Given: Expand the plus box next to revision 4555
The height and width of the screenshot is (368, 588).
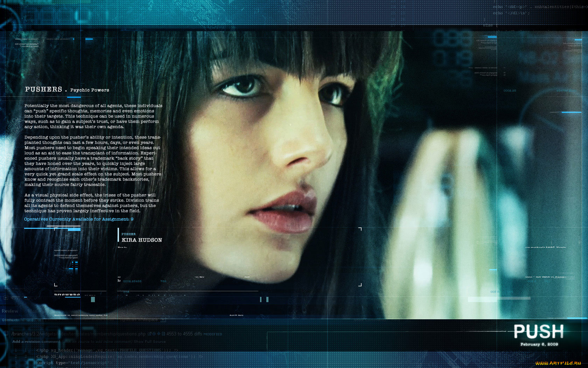Looking at the screenshot, I should click(6, 298).
